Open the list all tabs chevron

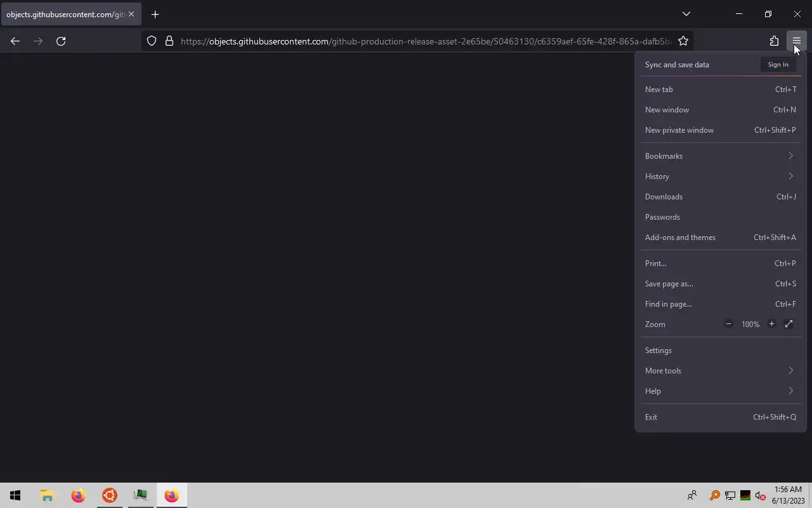pyautogui.click(x=686, y=14)
